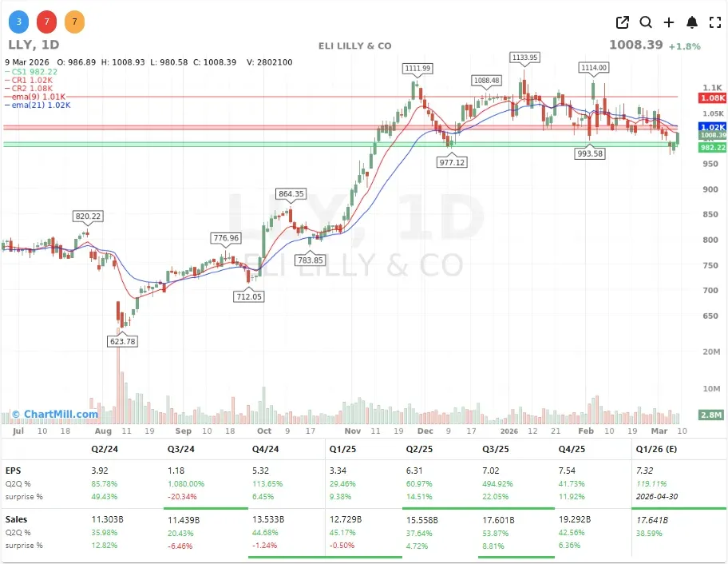Open alerts via the bell icon

pyautogui.click(x=692, y=22)
